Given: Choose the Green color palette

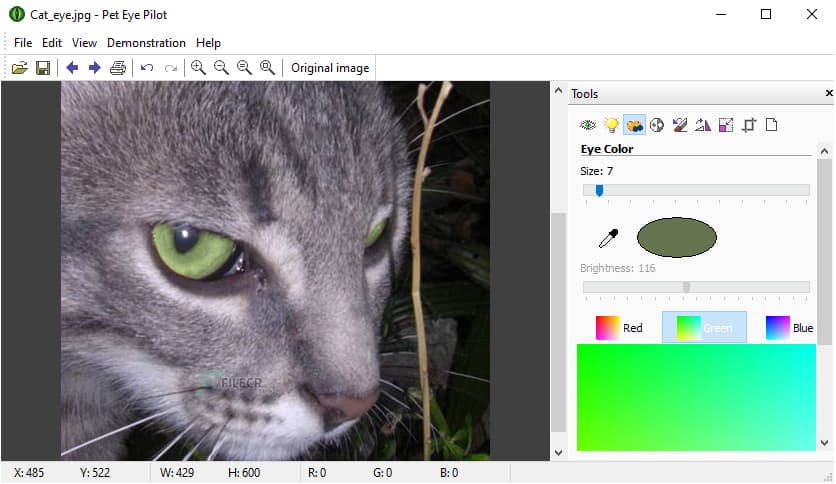Looking at the screenshot, I should [x=704, y=327].
